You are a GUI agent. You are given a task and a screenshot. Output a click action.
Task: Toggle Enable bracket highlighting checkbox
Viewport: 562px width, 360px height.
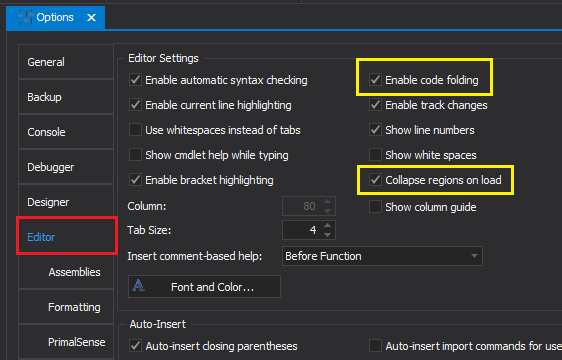[135, 180]
